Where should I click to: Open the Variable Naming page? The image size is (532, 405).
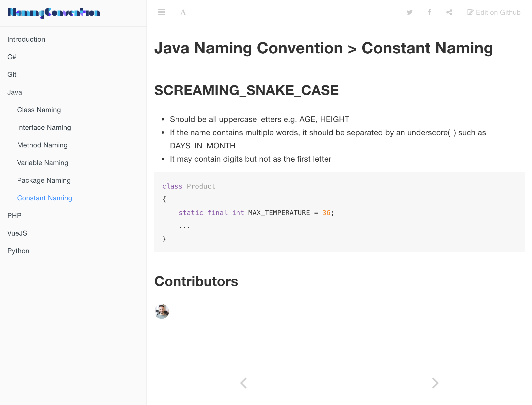click(x=43, y=163)
